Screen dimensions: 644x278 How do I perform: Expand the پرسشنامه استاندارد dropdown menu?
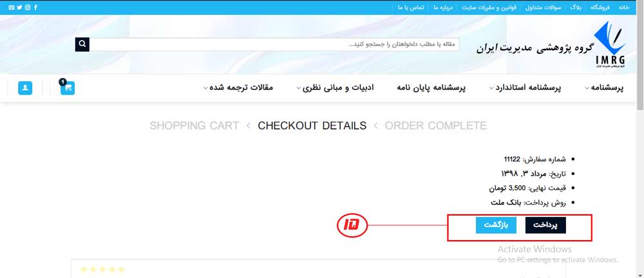526,88
